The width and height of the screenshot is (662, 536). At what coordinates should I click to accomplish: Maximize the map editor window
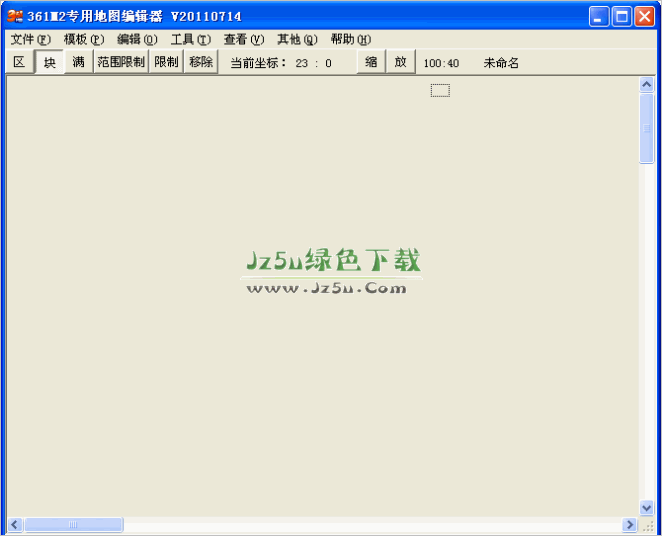[621, 17]
